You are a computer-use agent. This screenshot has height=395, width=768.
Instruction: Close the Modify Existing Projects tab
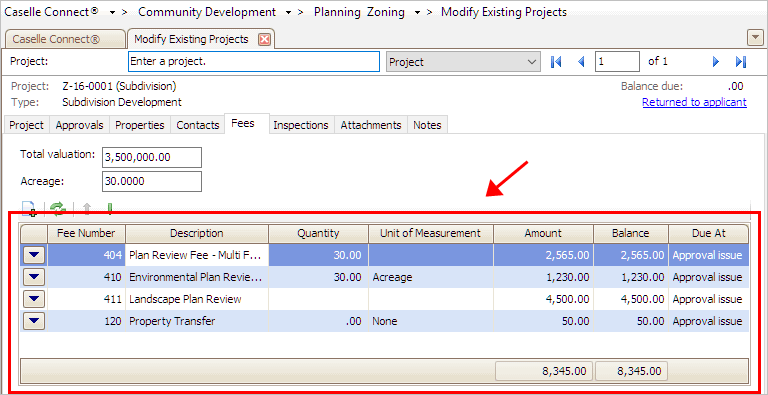pos(264,39)
